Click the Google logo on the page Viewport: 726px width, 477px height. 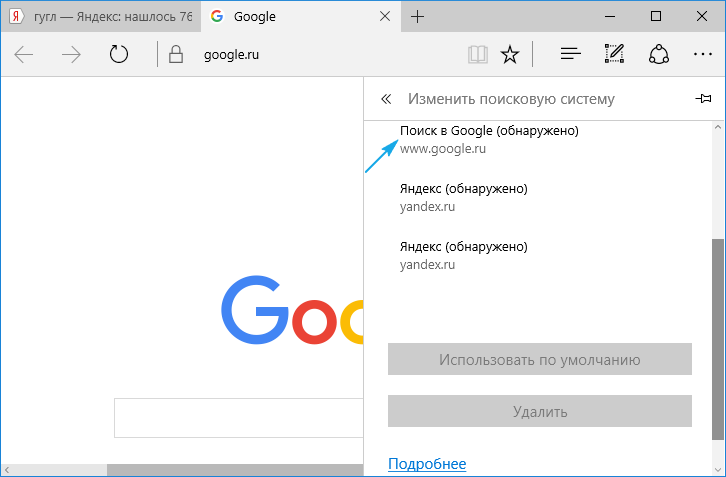(292, 310)
